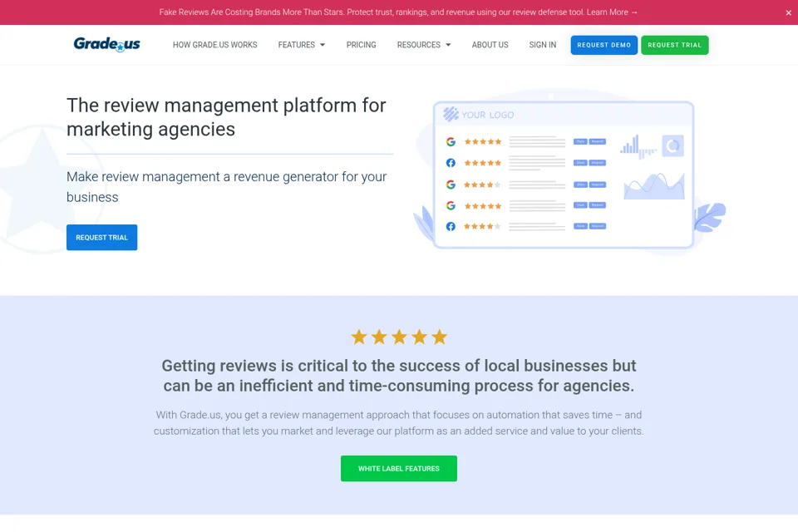Open How Grade.us Works page
This screenshot has height=532, width=798.
tap(214, 45)
